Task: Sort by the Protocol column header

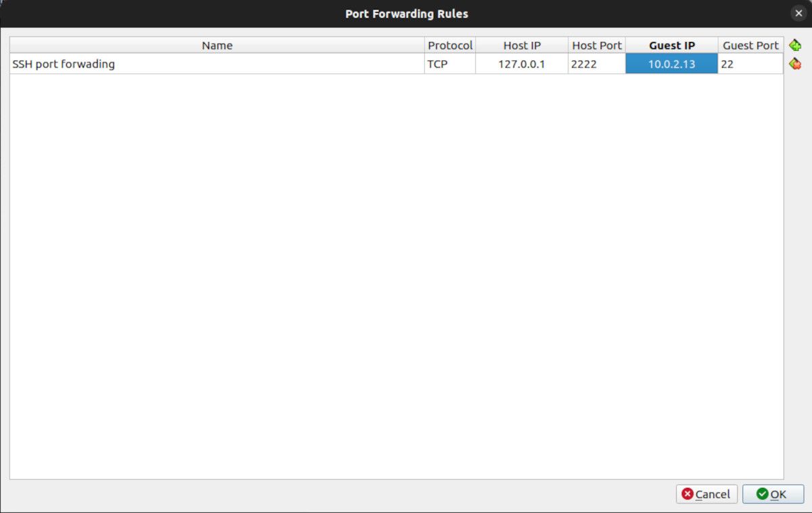Action: click(x=450, y=45)
